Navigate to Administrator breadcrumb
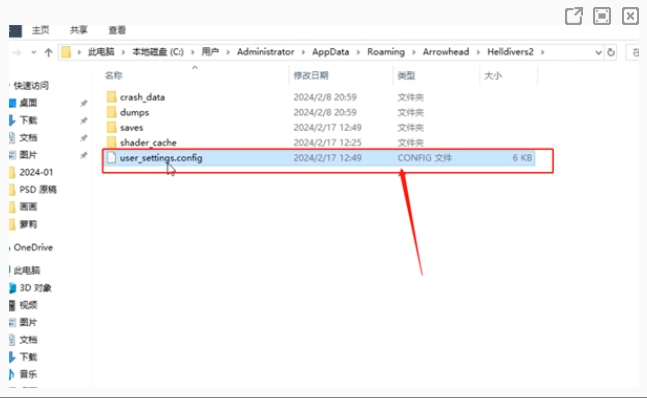This screenshot has width=647, height=398. [265, 52]
